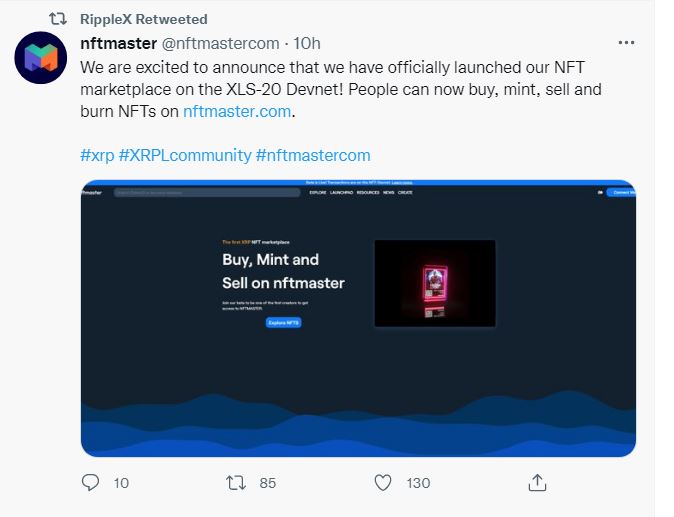Follow the nftmaster.com link
This screenshot has width=674, height=517.
point(237,111)
